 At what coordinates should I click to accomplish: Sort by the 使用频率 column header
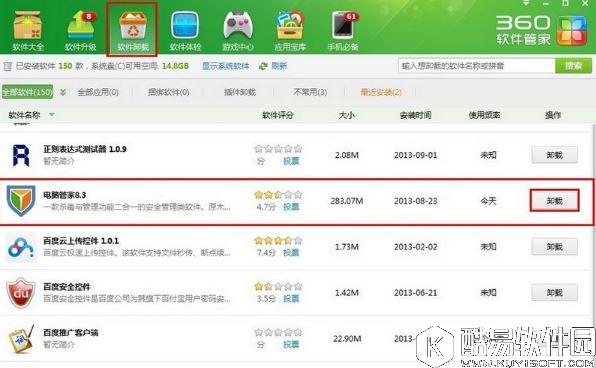[x=484, y=115]
